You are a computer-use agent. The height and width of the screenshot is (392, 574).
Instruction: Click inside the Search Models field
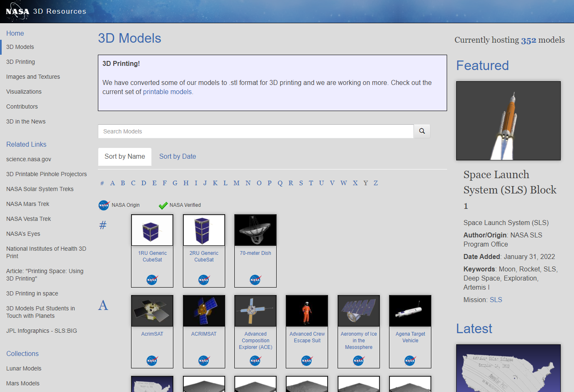pos(255,131)
